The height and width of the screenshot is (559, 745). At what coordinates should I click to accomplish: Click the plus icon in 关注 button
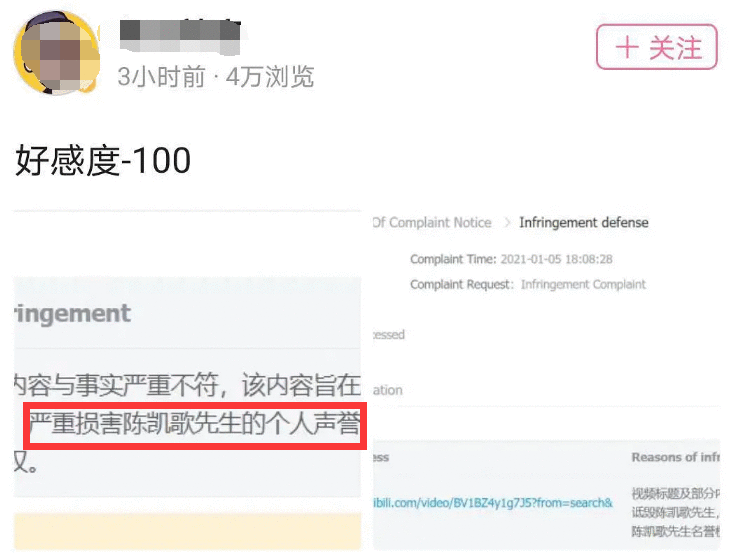pyautogui.click(x=627, y=47)
